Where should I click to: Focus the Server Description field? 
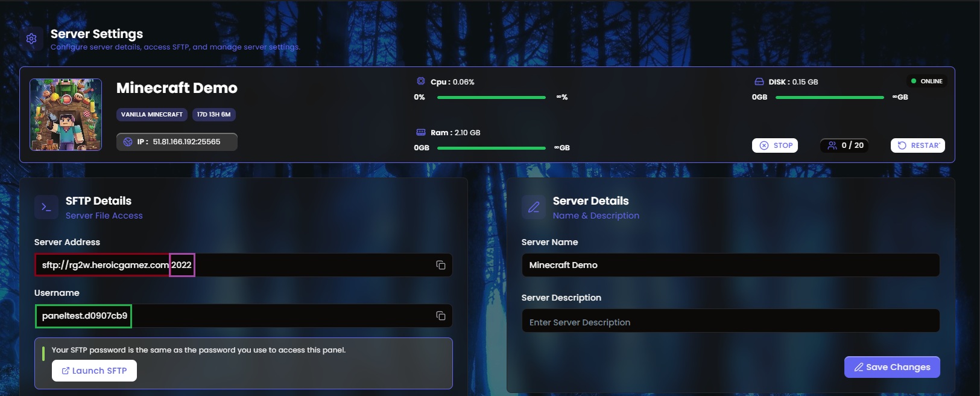[730, 322]
